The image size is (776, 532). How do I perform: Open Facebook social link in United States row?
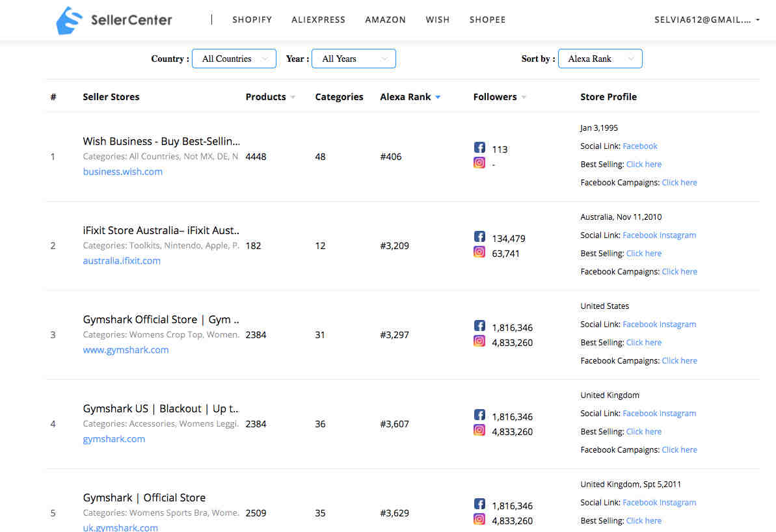[640, 324]
